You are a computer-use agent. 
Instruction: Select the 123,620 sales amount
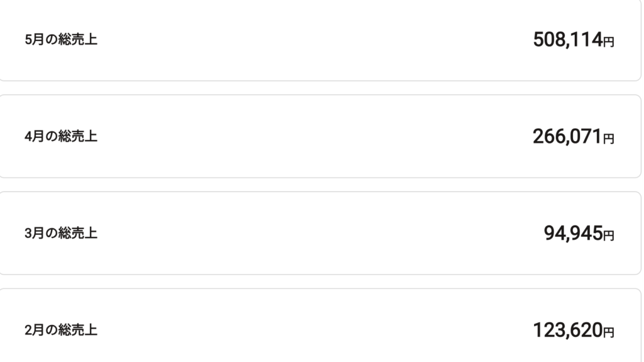click(567, 330)
